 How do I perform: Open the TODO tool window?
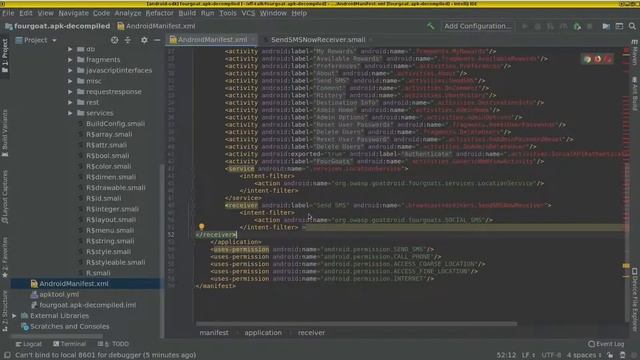click(113, 344)
